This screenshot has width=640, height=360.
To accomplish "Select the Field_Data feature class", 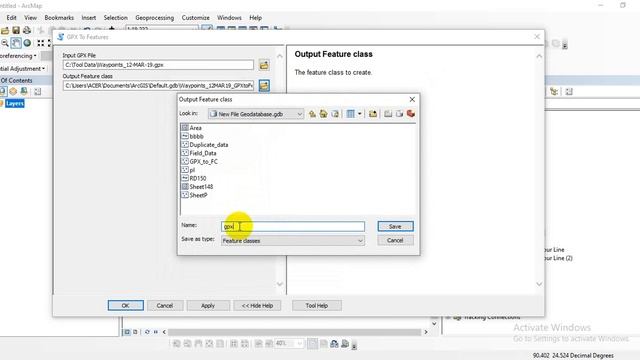I will (199, 153).
